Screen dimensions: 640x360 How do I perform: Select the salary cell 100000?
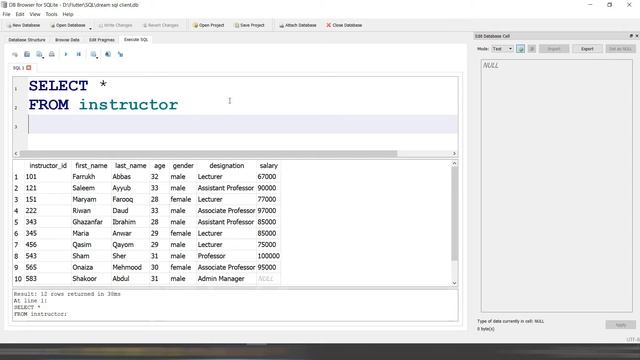269,256
